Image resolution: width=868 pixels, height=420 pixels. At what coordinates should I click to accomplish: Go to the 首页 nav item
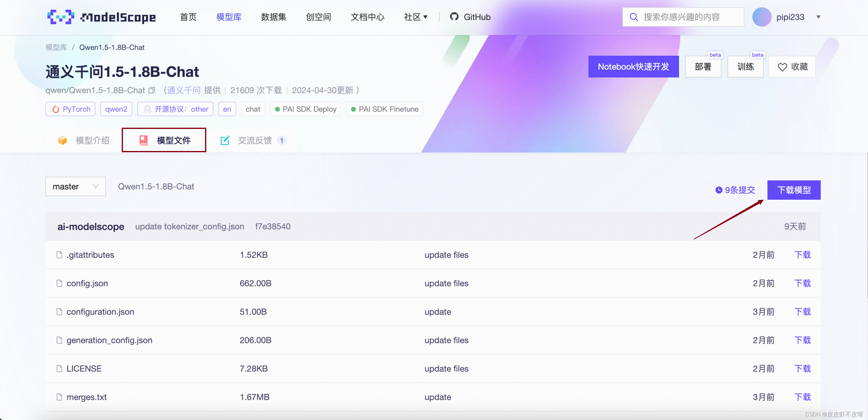point(188,17)
